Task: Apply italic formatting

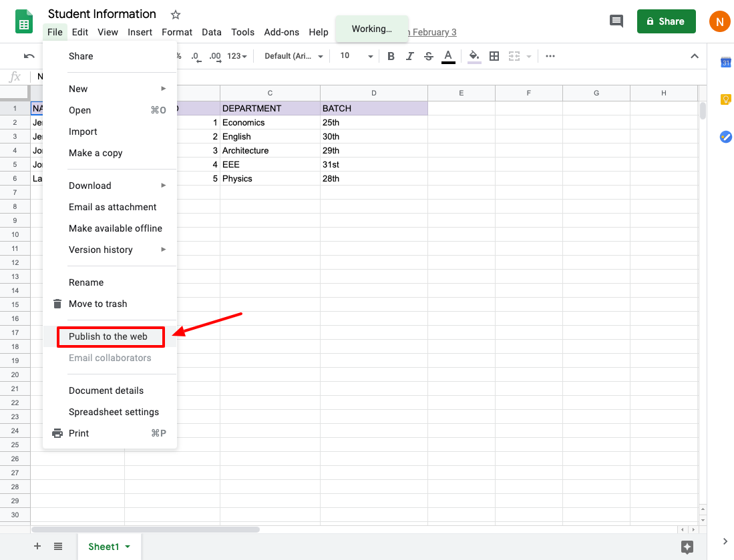Action: tap(409, 56)
